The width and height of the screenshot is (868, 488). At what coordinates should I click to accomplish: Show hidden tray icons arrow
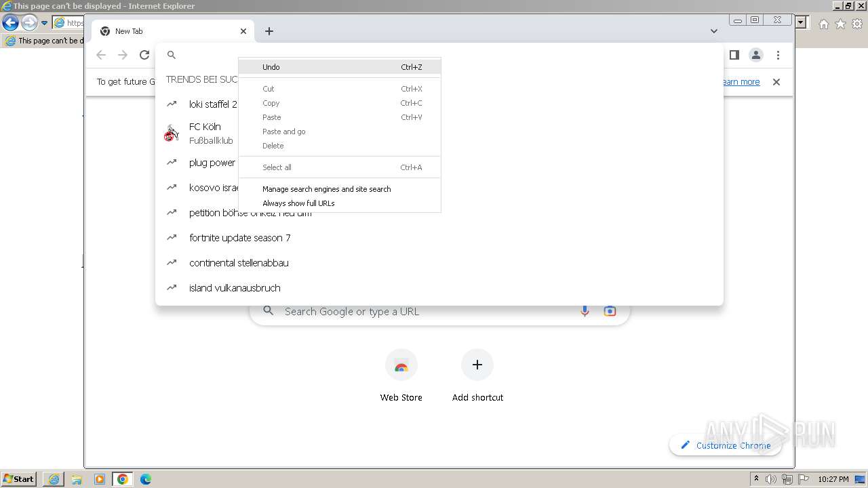click(x=757, y=479)
